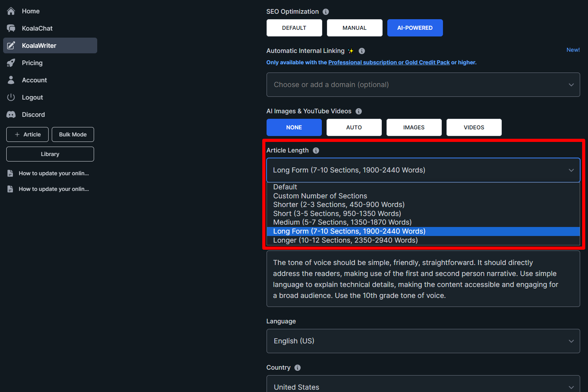Enable AI-POWERED SEO optimization
The image size is (588, 392).
click(415, 27)
